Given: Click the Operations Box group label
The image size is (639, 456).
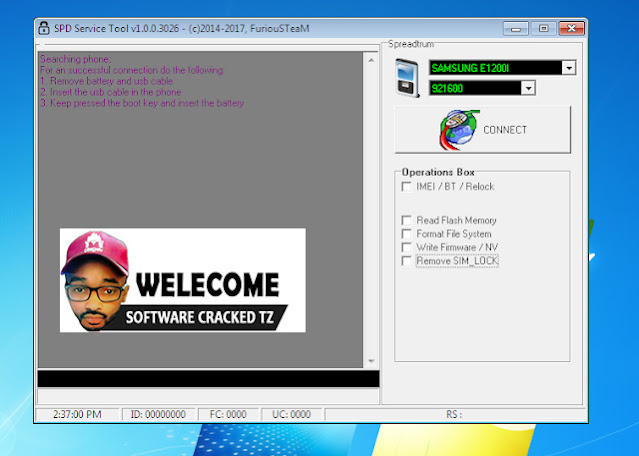Looking at the screenshot, I should point(438,172).
